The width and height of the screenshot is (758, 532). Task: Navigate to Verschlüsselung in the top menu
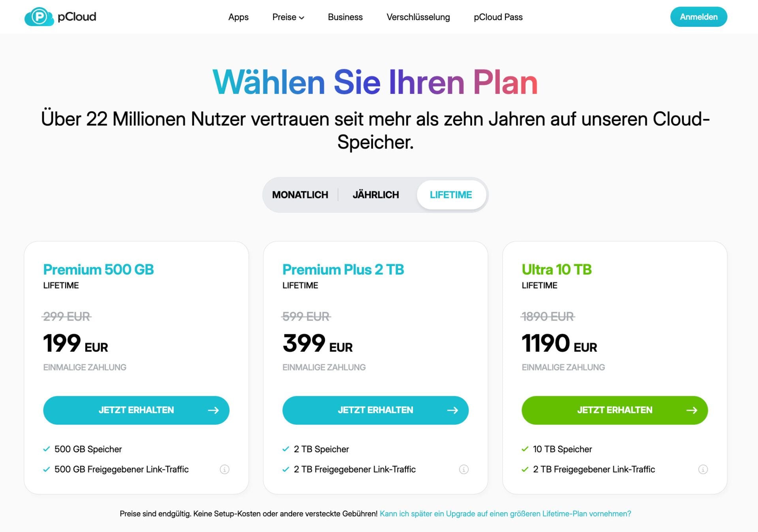click(x=418, y=17)
